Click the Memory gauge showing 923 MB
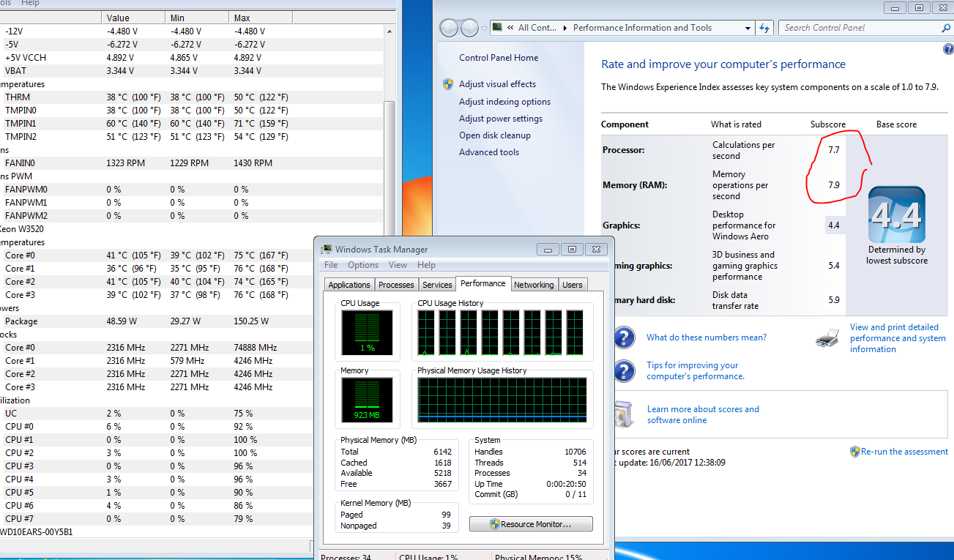 (367, 400)
